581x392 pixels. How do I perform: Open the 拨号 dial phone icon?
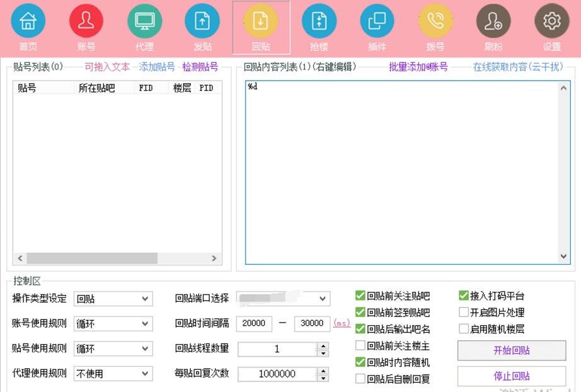(x=435, y=21)
